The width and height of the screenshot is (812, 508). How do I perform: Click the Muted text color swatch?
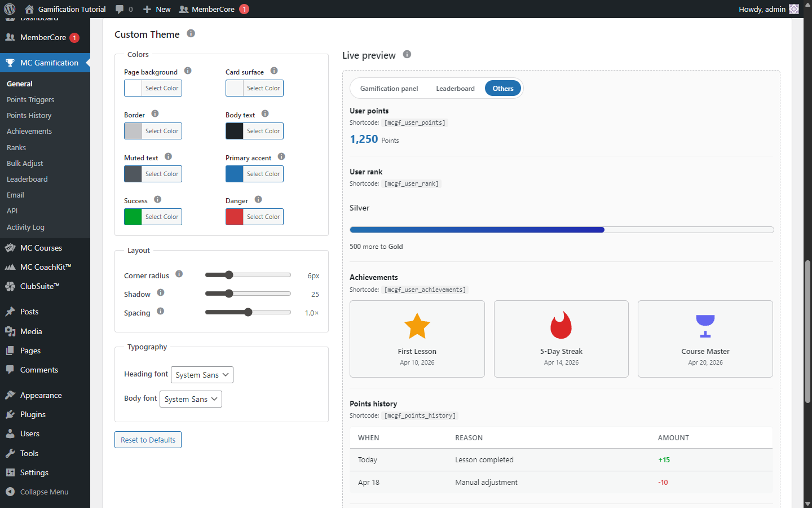133,174
